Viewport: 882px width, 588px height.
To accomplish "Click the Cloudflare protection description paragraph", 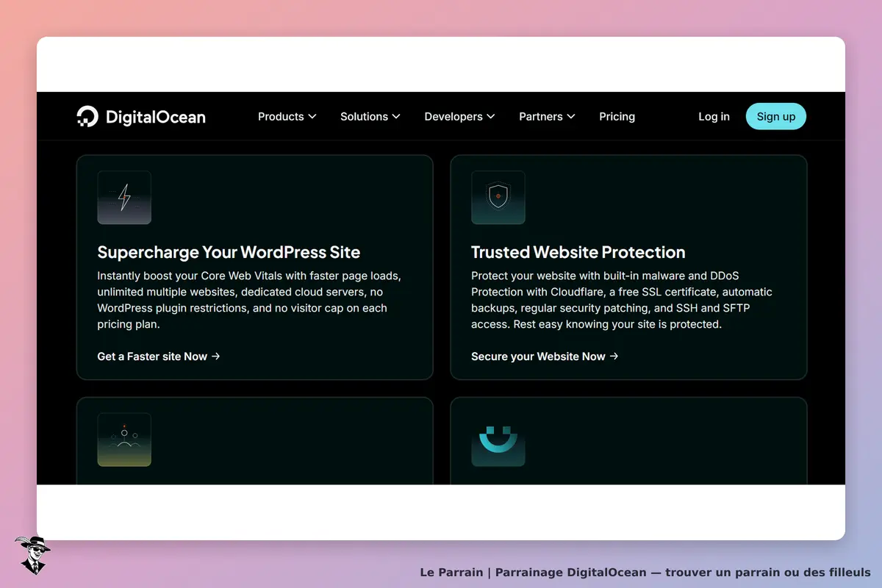I will click(x=622, y=300).
